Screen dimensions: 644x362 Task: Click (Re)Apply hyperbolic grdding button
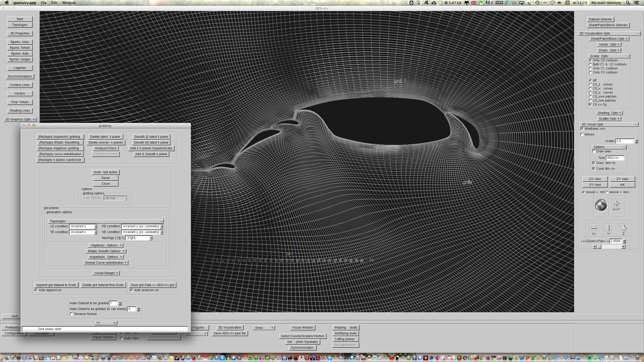60,137
